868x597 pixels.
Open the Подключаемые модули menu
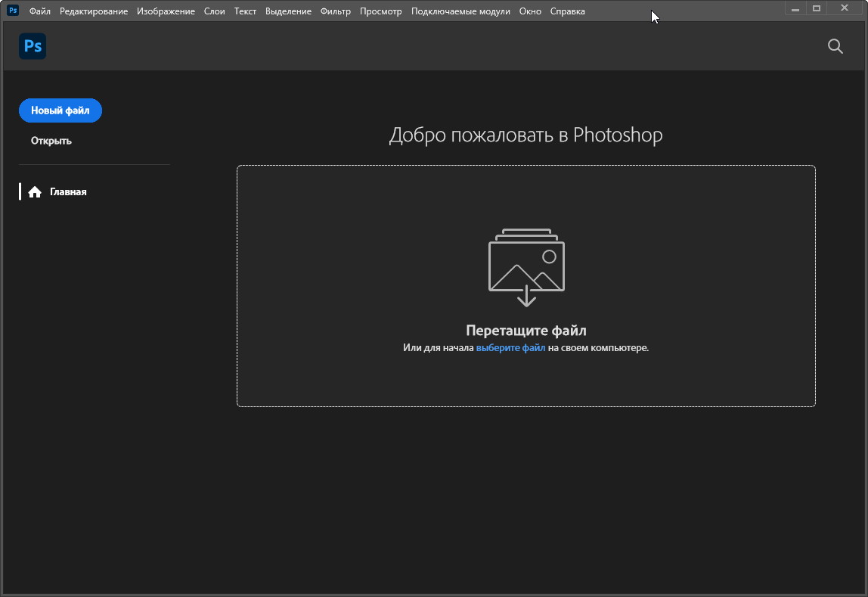point(460,11)
